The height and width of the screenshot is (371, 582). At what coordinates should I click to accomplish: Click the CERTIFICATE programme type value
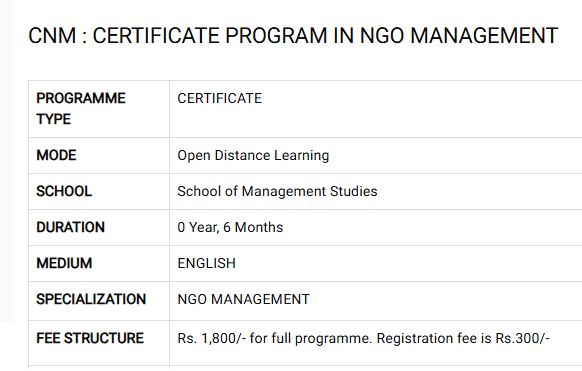tap(219, 98)
